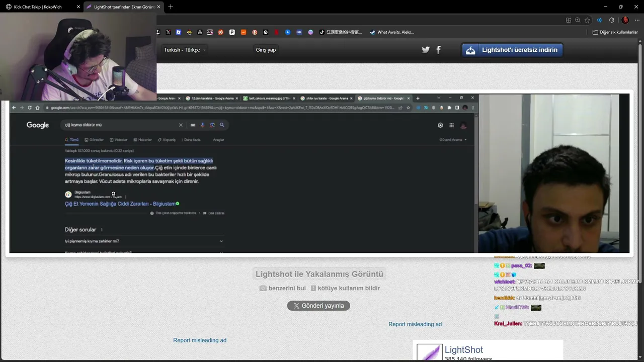Click the 'Gönderi yayınla' X post button

318,306
